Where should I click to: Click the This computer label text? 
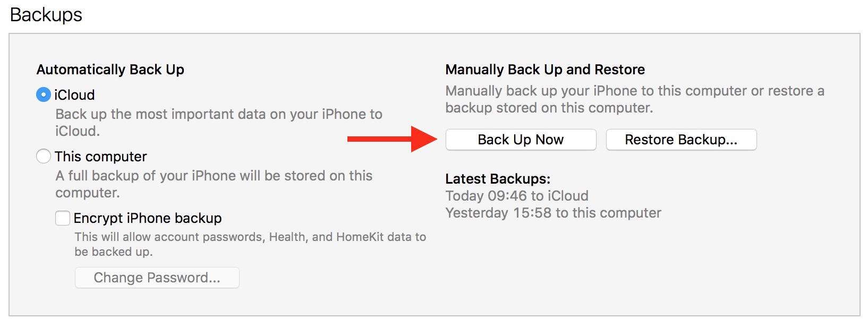(100, 157)
